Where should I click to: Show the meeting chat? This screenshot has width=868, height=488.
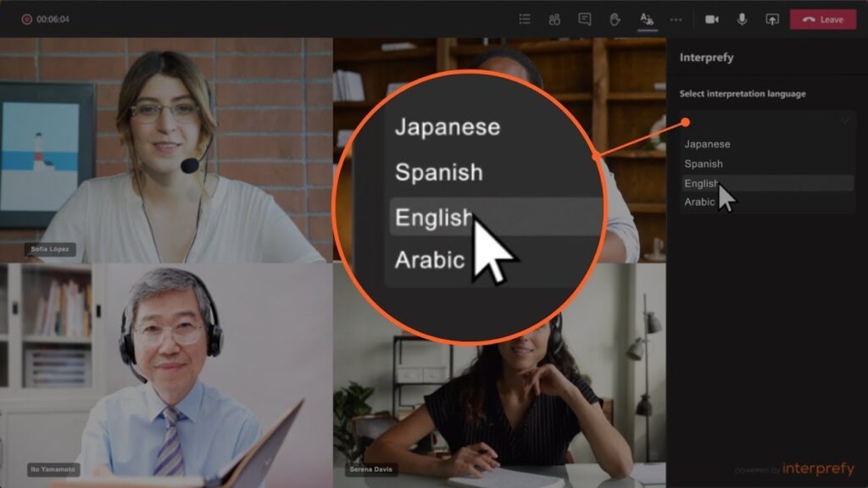coord(584,19)
